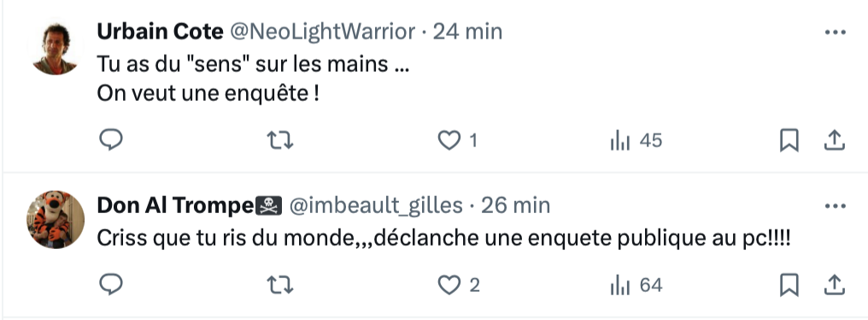This screenshot has height=320, width=868.
Task: Like Urbain Cote's tweet
Action: (457, 140)
